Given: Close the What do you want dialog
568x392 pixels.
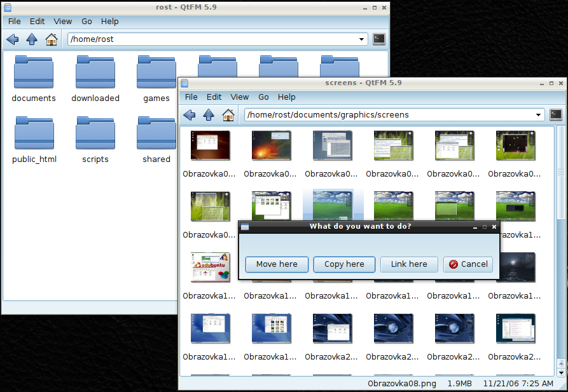Looking at the screenshot, I should click(494, 227).
